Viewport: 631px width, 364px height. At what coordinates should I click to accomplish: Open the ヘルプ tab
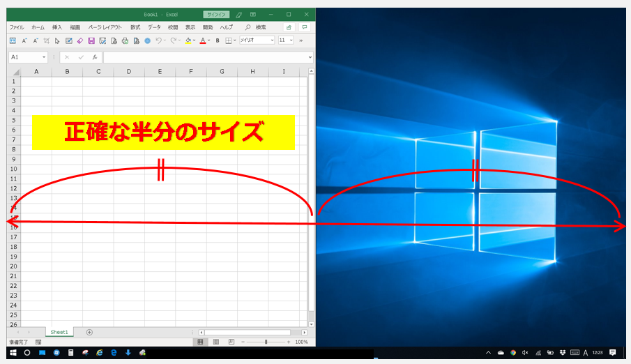pyautogui.click(x=226, y=27)
